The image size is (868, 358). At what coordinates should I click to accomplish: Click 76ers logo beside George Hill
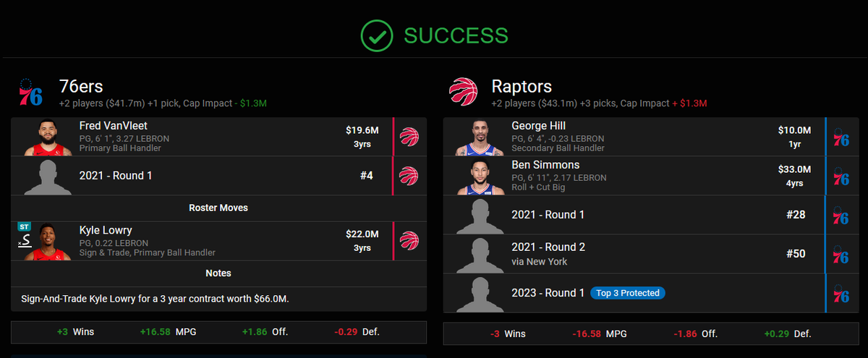click(841, 137)
